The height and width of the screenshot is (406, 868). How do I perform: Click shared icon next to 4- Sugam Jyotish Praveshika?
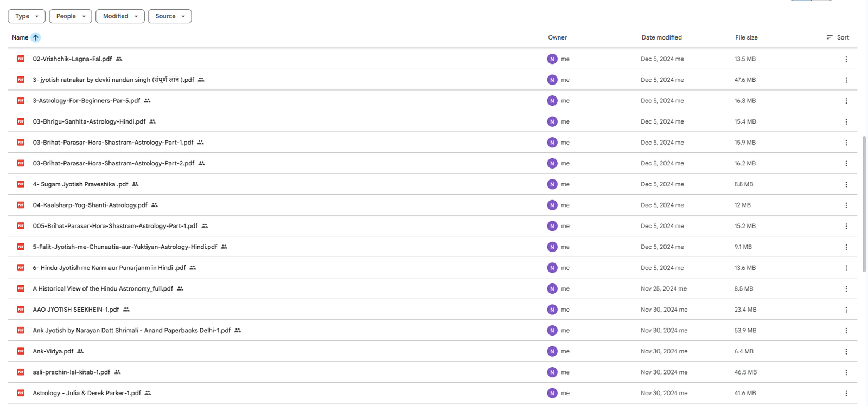click(x=135, y=184)
